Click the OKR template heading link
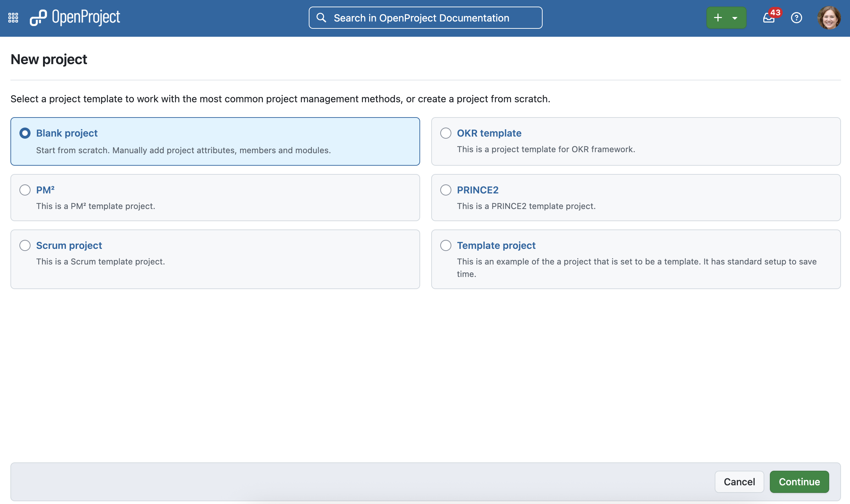The width and height of the screenshot is (850, 504). click(x=488, y=133)
